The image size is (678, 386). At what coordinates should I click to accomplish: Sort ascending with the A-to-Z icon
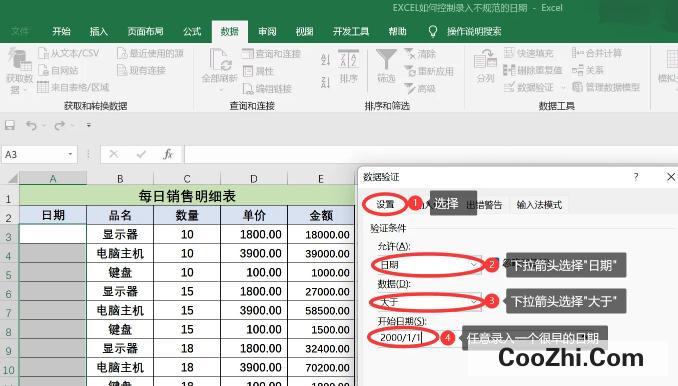[326, 59]
